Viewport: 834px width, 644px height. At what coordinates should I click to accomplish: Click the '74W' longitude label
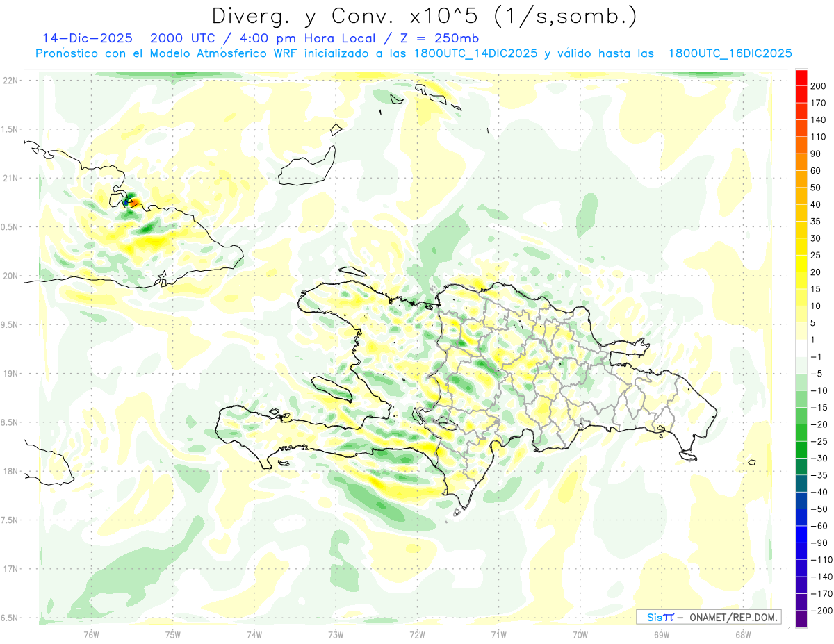click(254, 635)
